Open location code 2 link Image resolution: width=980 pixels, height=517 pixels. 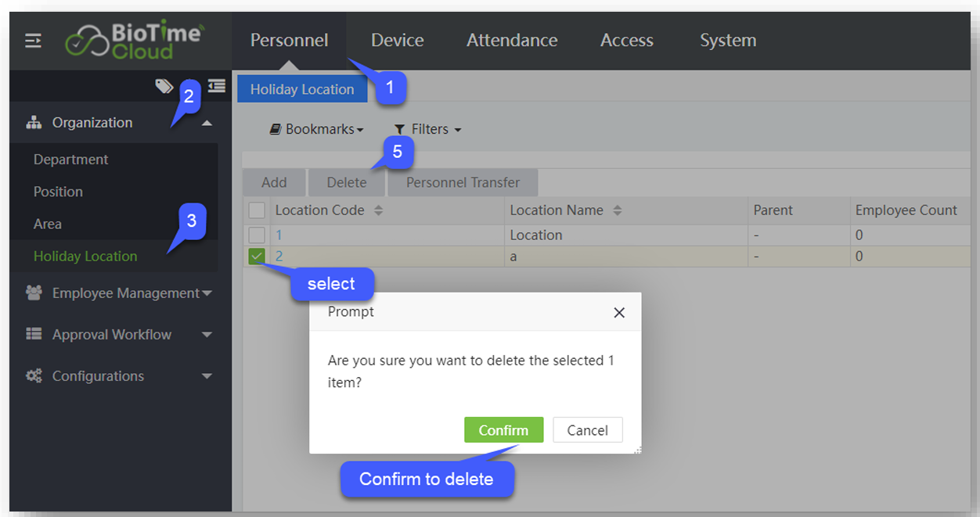point(279,256)
